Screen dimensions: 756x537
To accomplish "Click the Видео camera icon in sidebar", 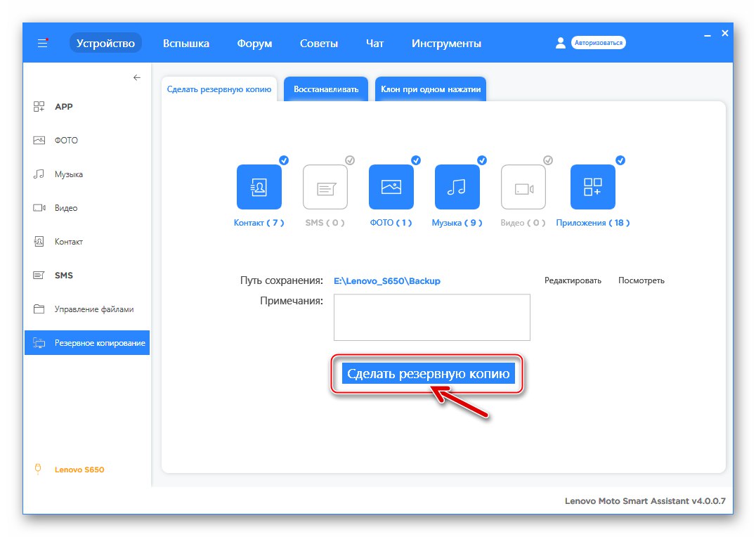I will point(39,208).
